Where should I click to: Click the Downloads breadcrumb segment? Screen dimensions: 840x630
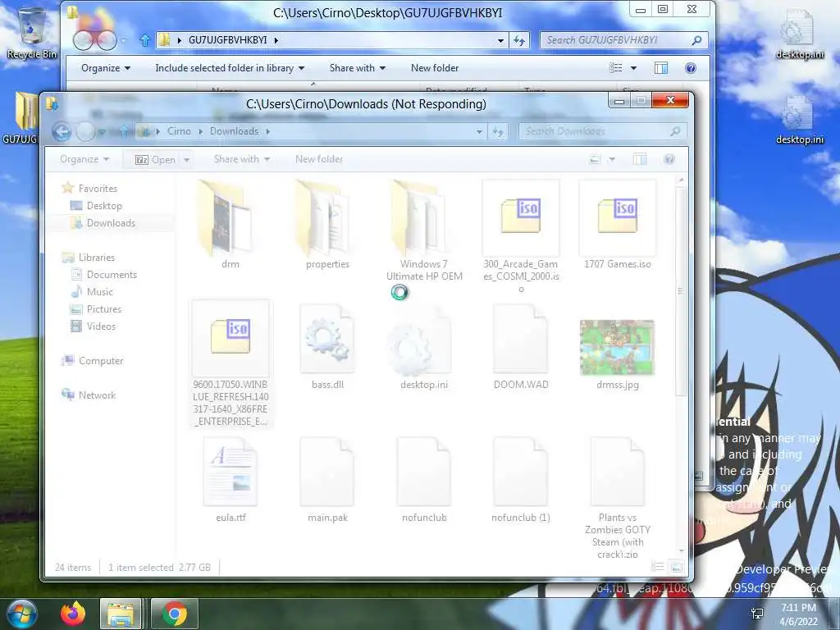[x=234, y=131]
